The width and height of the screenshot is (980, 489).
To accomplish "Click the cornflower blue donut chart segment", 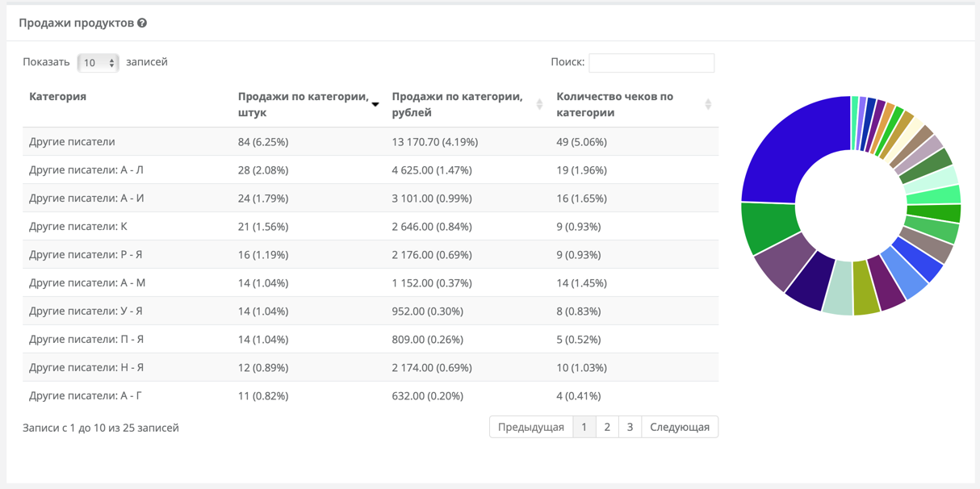I will 904,273.
